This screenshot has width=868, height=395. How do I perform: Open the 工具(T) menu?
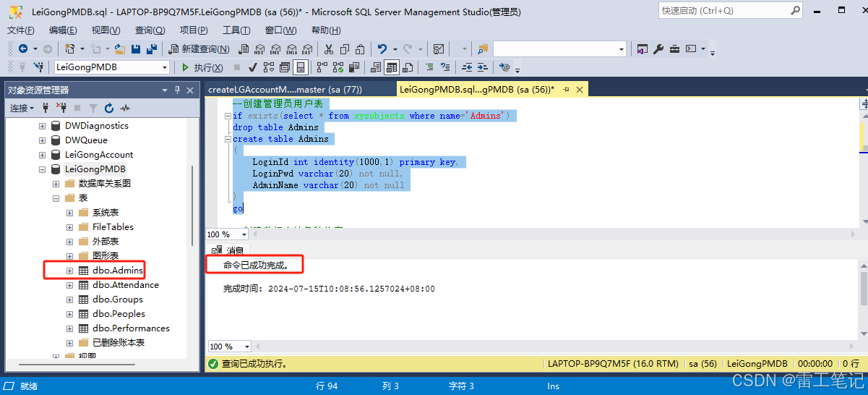(236, 30)
